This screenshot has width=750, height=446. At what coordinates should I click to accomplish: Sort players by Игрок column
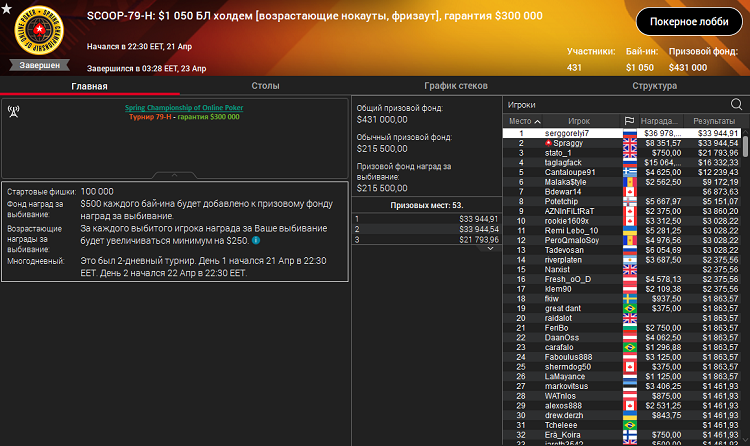click(x=579, y=121)
